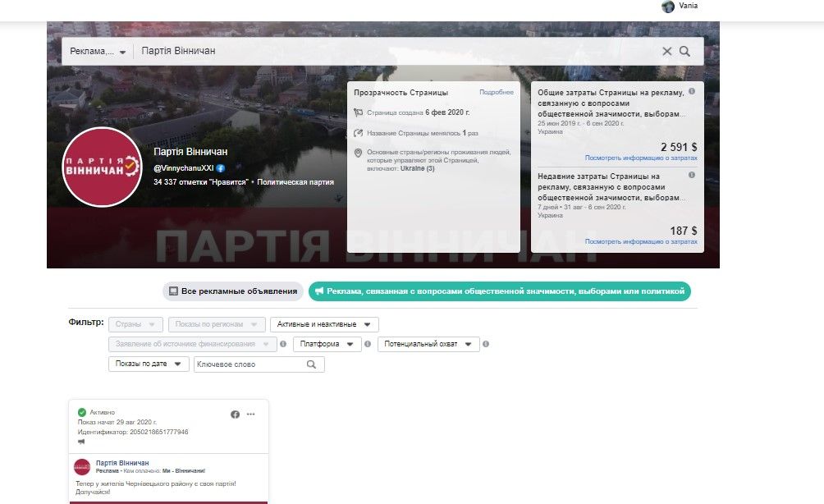Open the three-dots menu on ad card

251,415
